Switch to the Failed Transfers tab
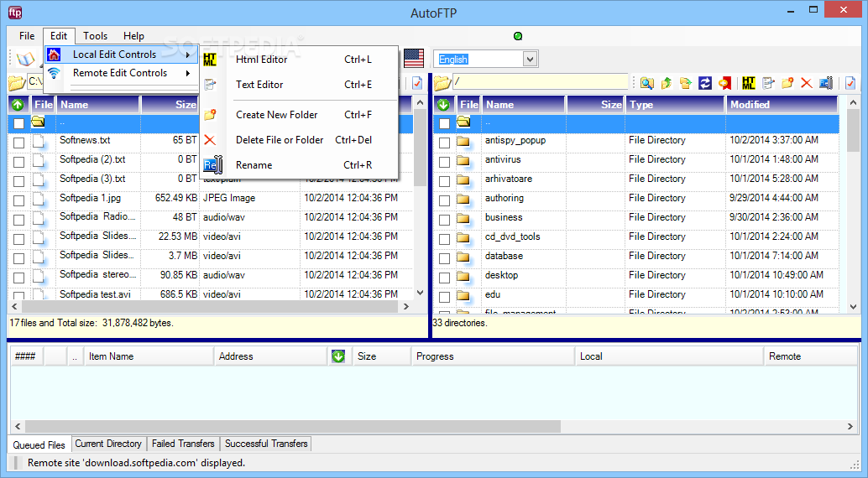This screenshot has width=868, height=478. point(183,444)
